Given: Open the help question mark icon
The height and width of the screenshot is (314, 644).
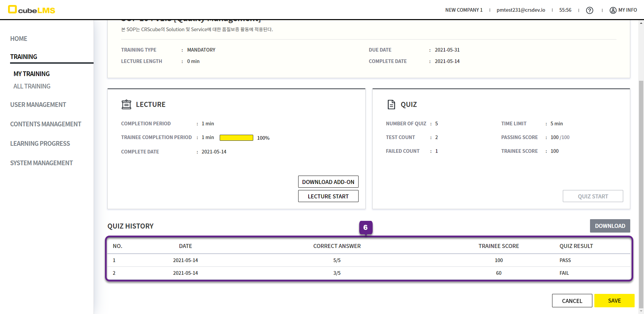Looking at the screenshot, I should [x=589, y=10].
